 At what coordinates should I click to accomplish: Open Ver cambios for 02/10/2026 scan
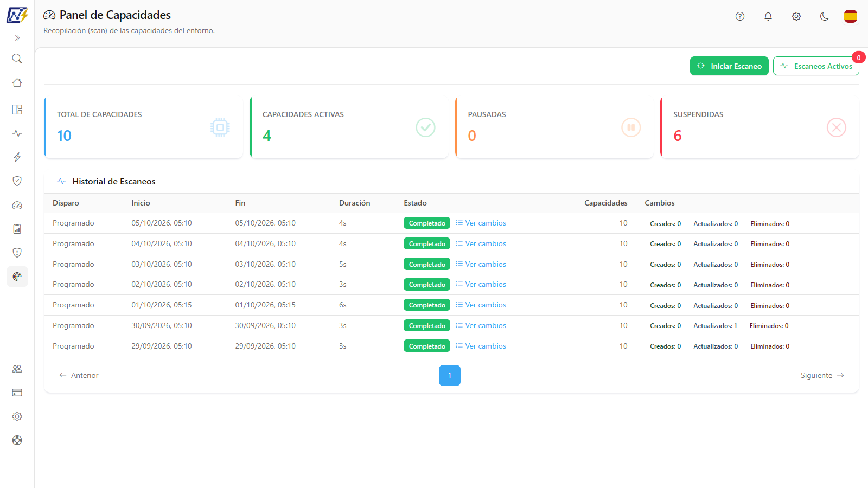[x=481, y=284]
